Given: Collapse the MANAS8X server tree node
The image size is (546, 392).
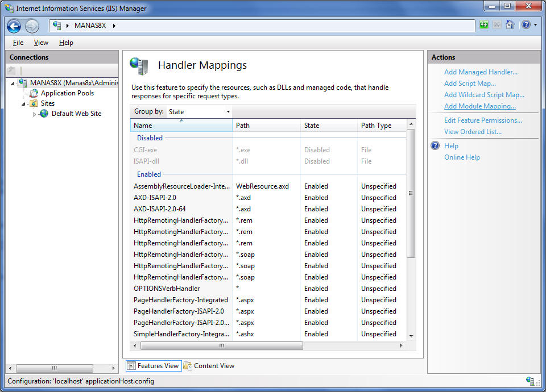Looking at the screenshot, I should point(13,84).
